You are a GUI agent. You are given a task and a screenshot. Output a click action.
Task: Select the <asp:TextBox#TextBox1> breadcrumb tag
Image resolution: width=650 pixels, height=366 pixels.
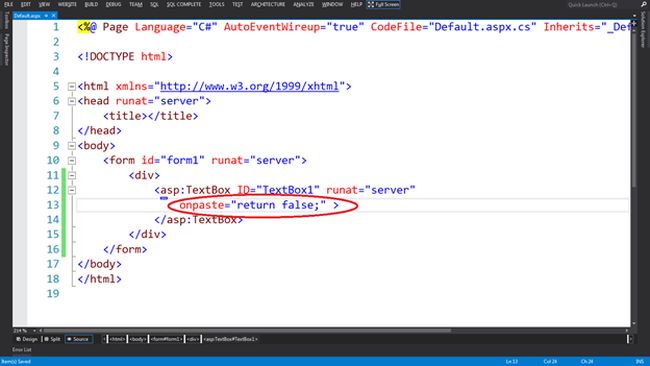230,339
